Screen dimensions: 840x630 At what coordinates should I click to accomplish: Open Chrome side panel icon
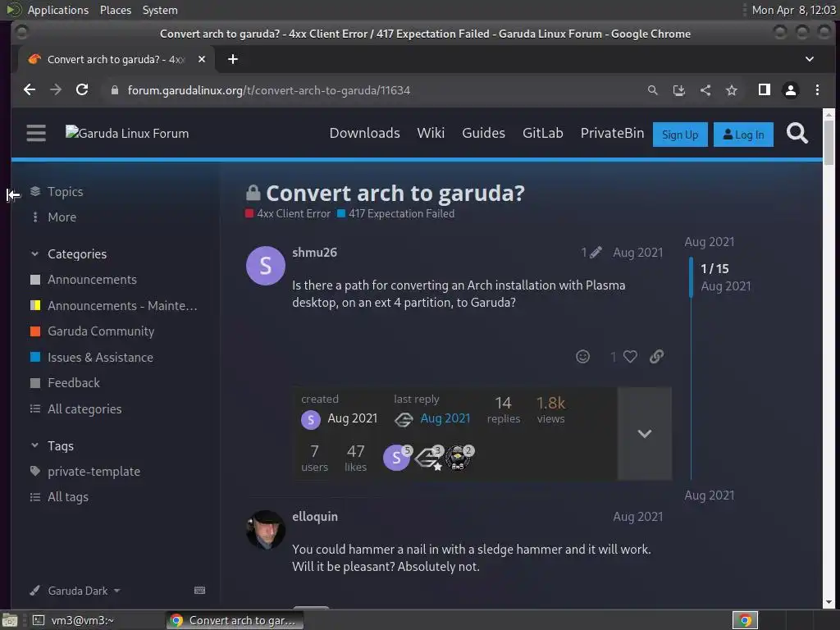tap(765, 89)
